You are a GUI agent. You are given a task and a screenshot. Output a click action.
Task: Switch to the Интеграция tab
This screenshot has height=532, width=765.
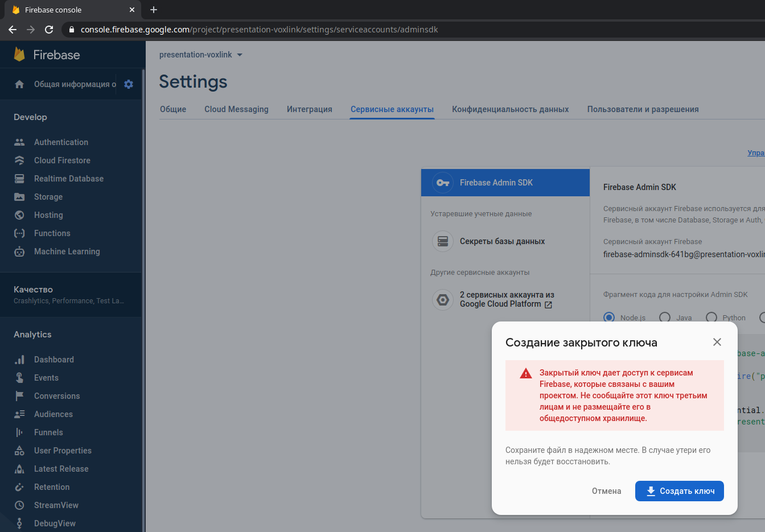[x=310, y=109]
